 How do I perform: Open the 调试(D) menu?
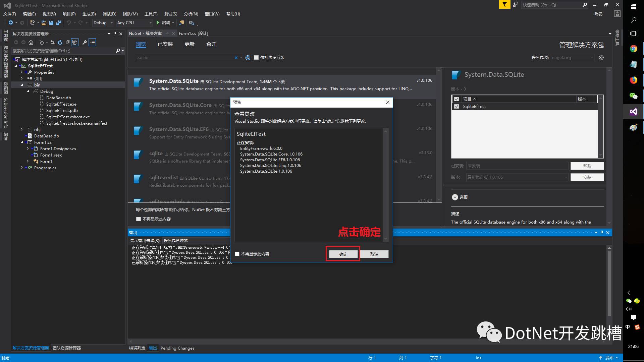[109, 14]
